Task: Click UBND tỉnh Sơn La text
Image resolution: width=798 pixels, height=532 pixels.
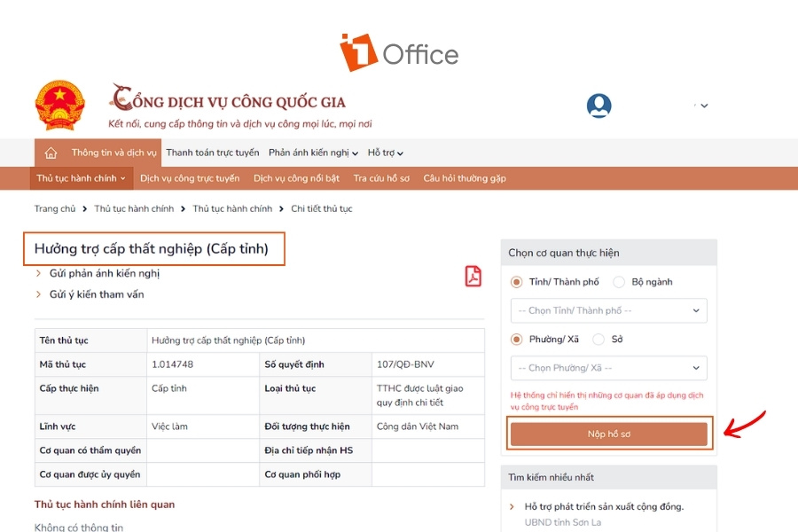Action: pyautogui.click(x=563, y=522)
